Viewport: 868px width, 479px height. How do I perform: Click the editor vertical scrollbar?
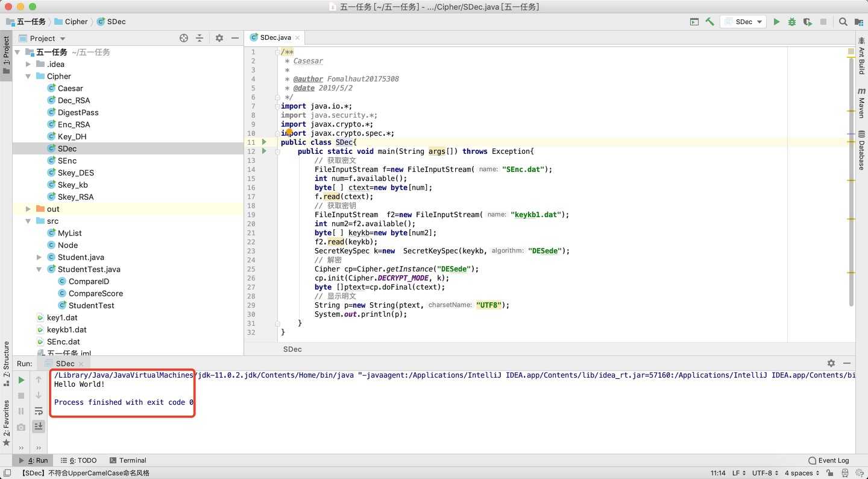coord(851,181)
